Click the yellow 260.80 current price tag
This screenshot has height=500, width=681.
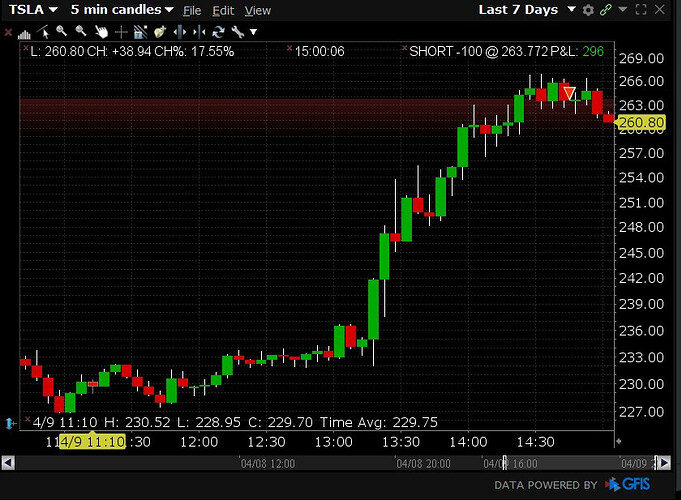[641, 123]
